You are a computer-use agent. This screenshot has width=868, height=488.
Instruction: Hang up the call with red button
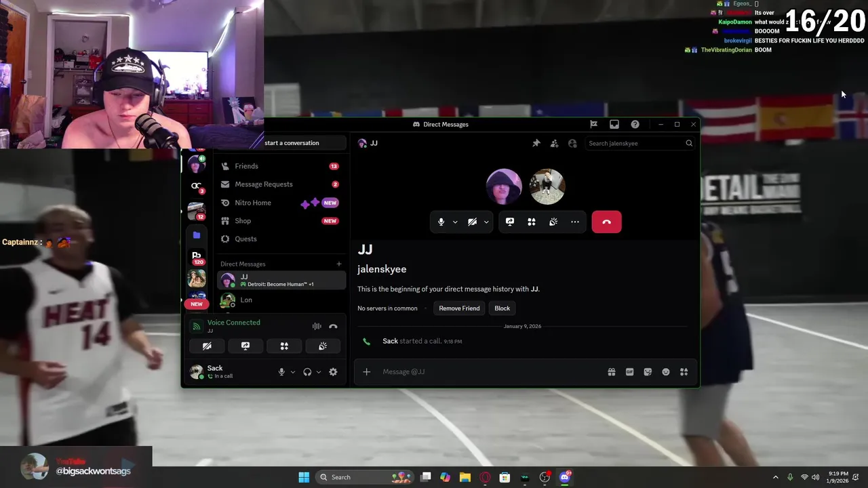[606, 222]
